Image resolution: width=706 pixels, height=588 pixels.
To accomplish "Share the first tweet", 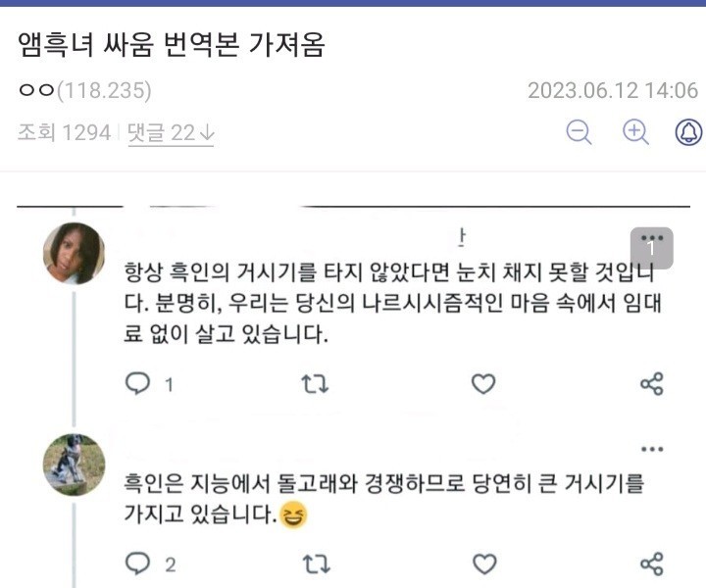I will point(652,384).
